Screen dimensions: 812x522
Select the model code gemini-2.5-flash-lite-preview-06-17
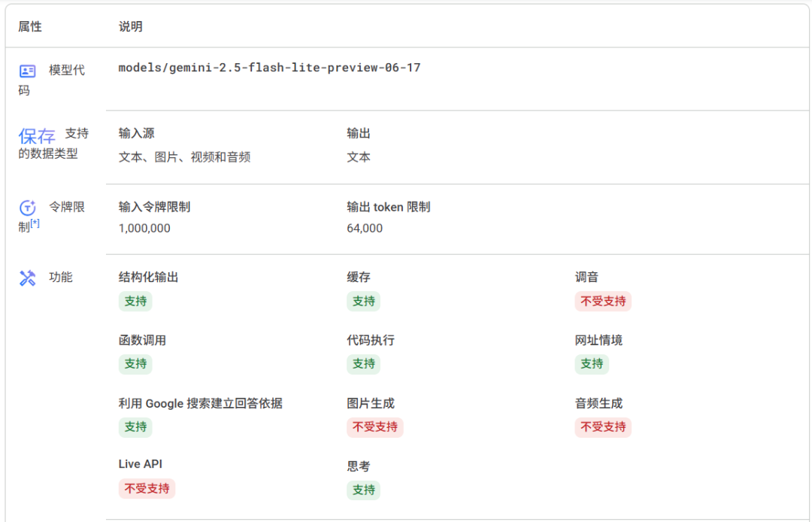[269, 68]
